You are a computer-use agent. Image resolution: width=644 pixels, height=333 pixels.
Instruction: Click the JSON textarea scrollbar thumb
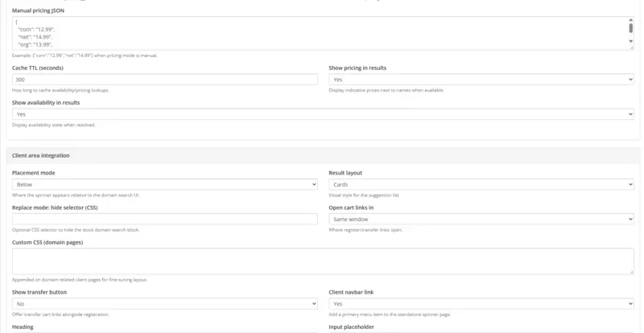point(631,28)
